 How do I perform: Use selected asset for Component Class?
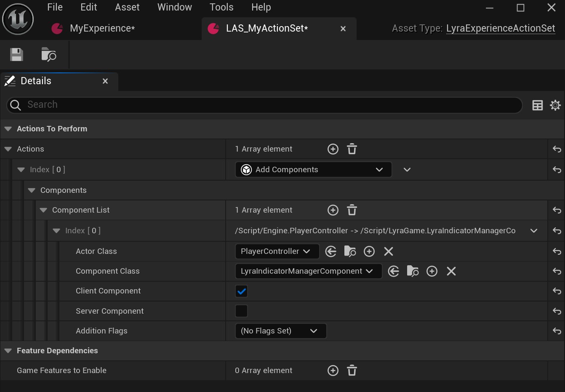point(394,271)
